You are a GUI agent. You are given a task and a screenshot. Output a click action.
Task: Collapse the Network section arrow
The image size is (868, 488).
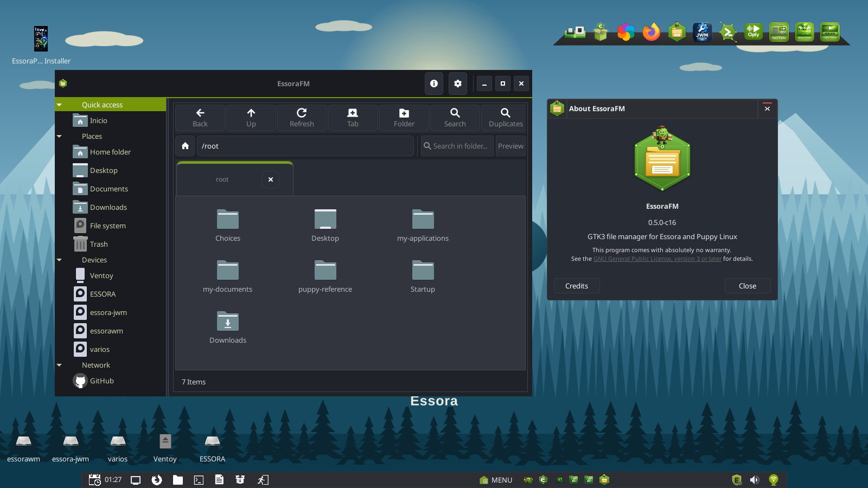(x=59, y=365)
